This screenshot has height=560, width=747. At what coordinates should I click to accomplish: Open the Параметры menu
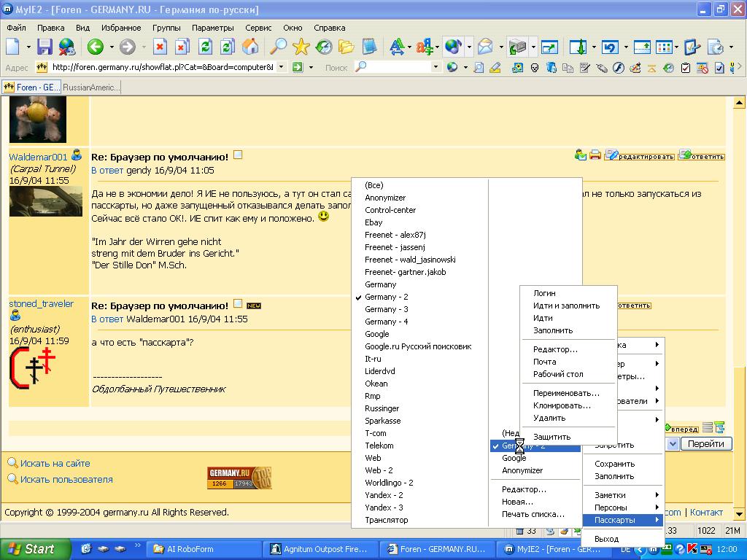tap(212, 28)
